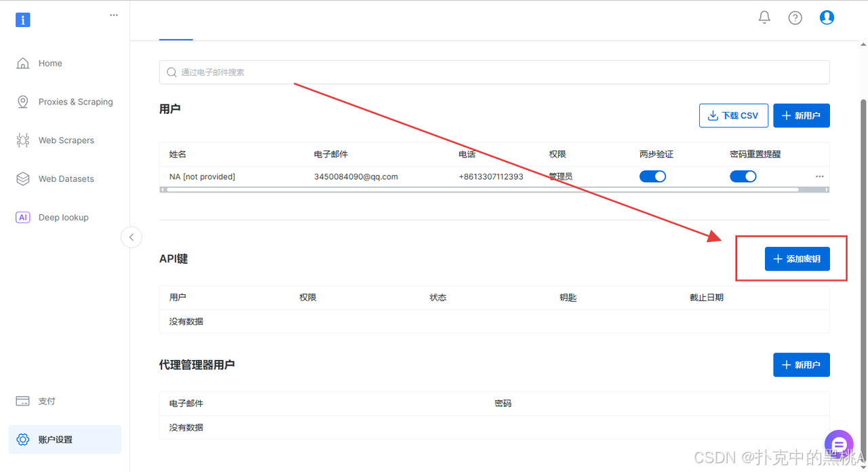Open the help question mark icon
This screenshot has height=472, width=868.
795,18
